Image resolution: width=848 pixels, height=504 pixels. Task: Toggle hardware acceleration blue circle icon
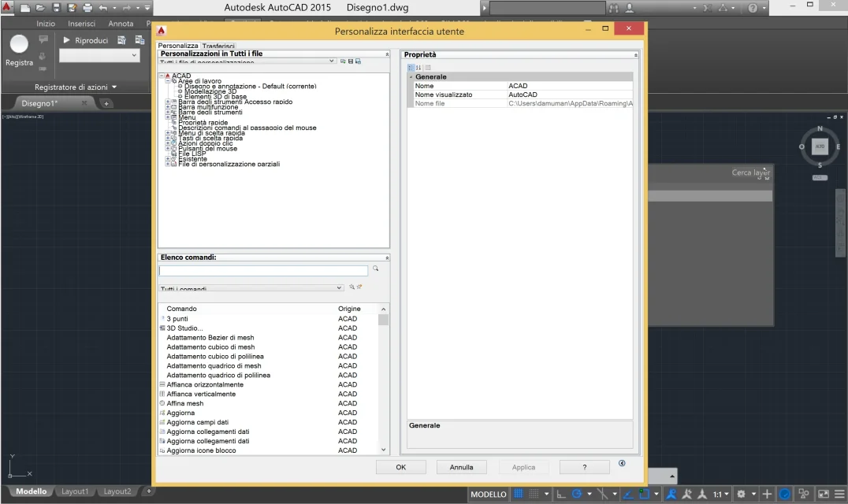pyautogui.click(x=785, y=494)
